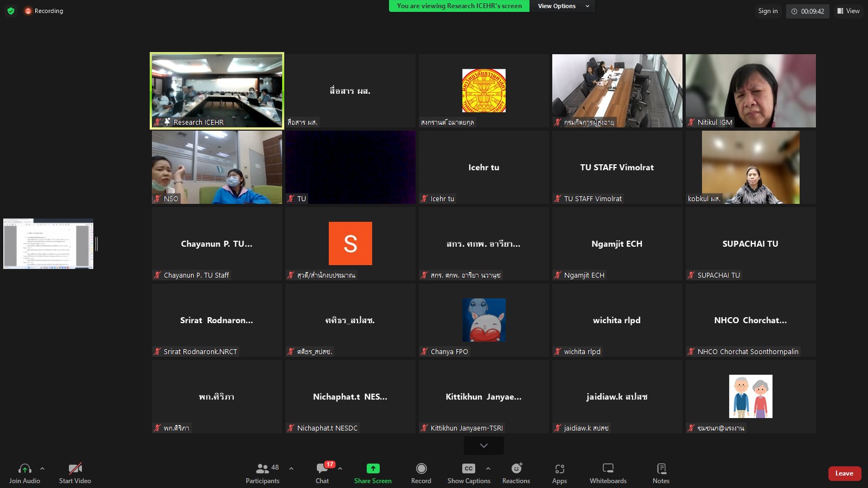The height and width of the screenshot is (488, 868).
Task: Click the participant count 48
Action: 275,467
